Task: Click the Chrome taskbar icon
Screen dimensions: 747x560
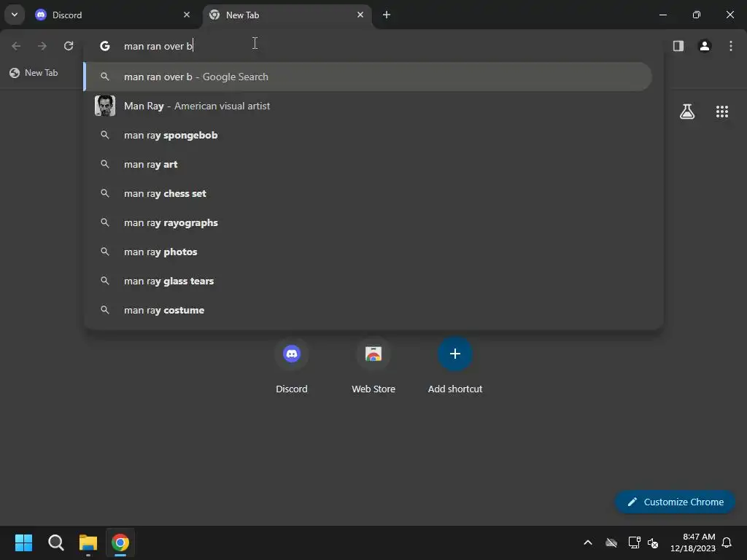Action: click(x=120, y=542)
